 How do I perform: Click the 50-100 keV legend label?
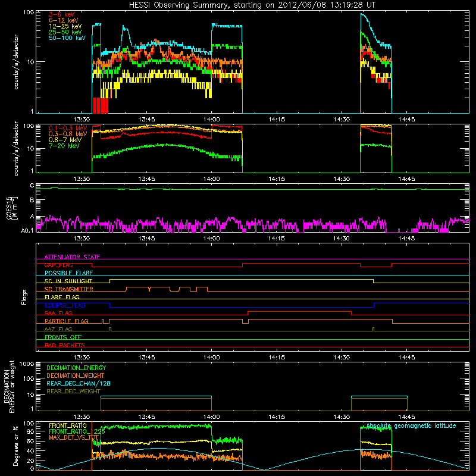[67, 38]
